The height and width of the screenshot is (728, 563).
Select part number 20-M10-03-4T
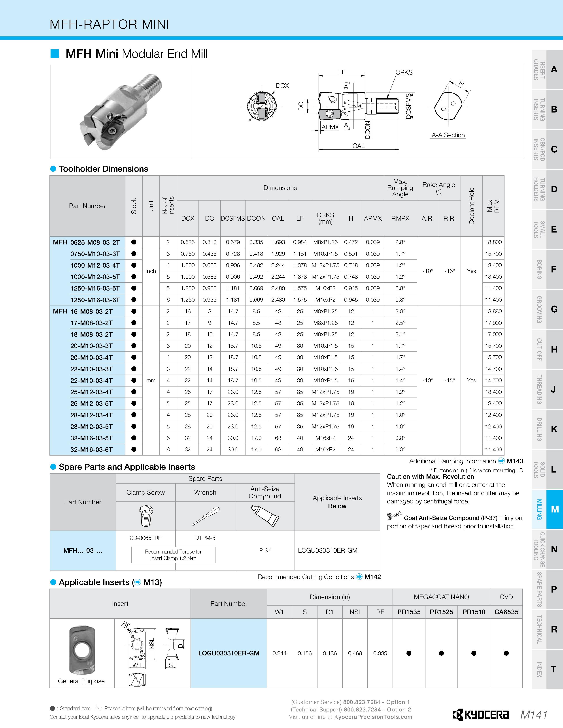coord(92,357)
